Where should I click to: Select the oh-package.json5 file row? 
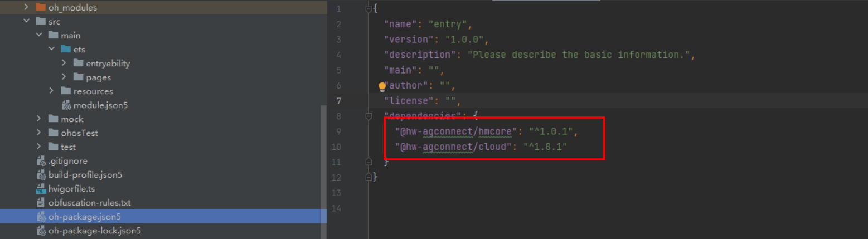163,217
